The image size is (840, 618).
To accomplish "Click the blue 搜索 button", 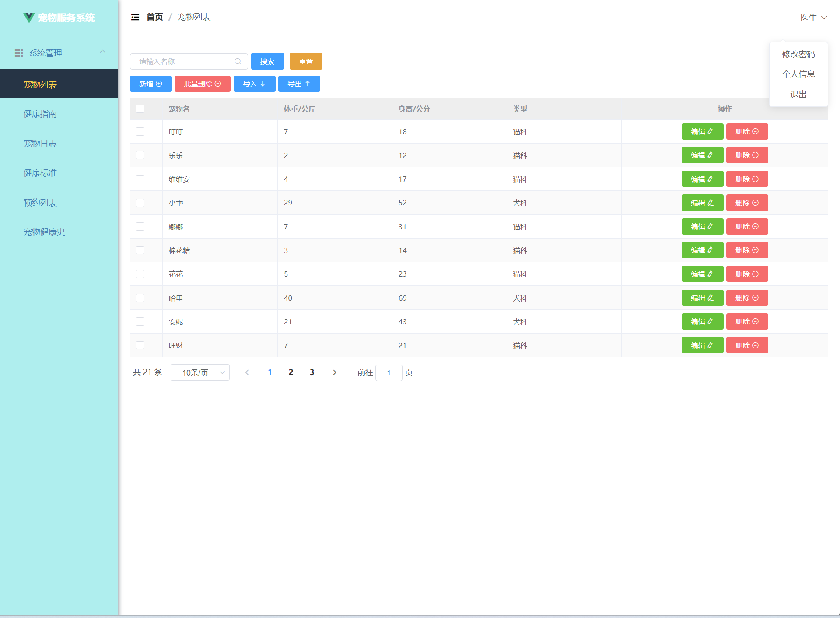I will click(x=267, y=61).
